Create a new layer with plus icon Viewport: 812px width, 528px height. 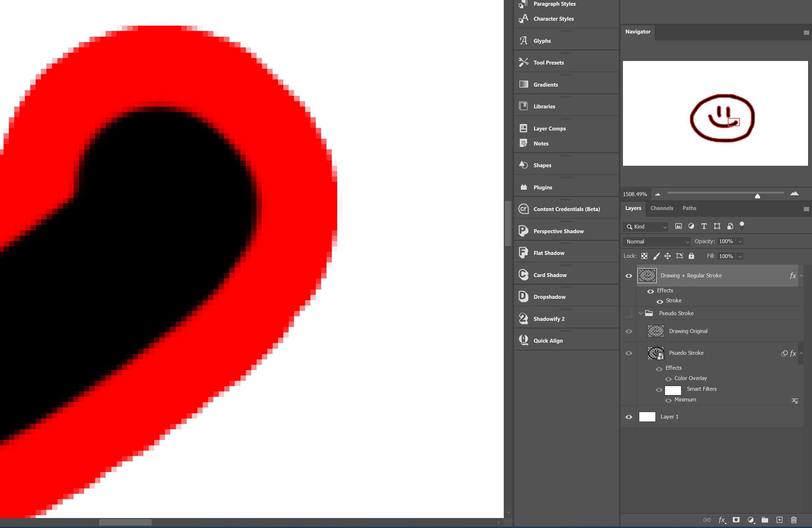click(x=780, y=520)
